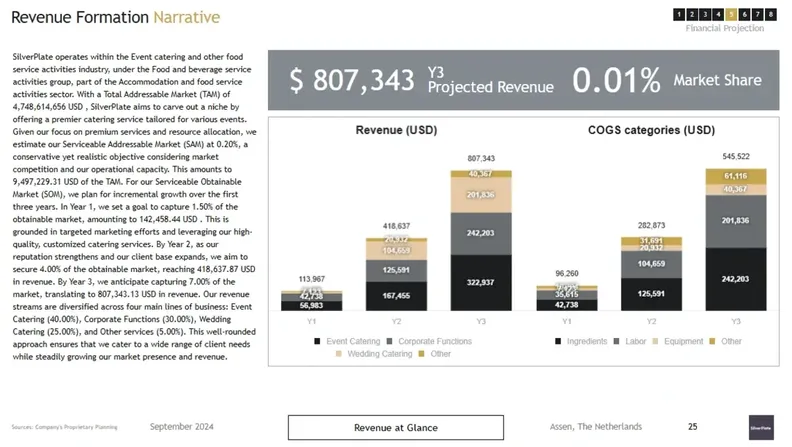The image size is (792, 447).
Task: Navigate to section 6 box
Action: (744, 14)
